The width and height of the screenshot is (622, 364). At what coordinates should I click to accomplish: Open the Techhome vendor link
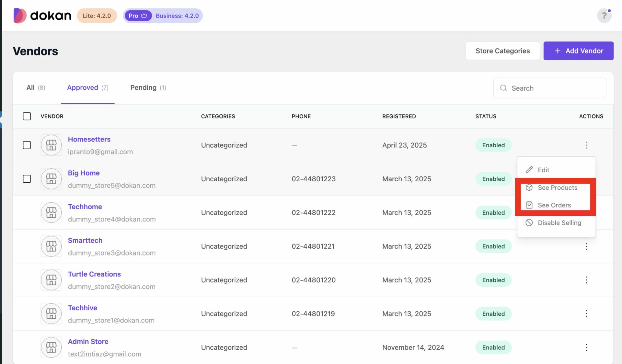[x=85, y=207]
